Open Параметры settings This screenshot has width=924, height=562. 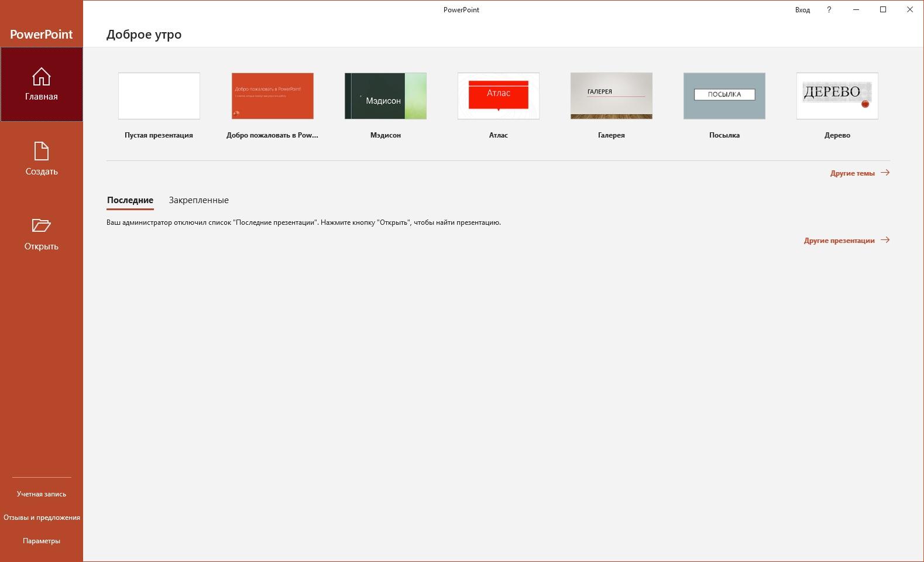[42, 541]
